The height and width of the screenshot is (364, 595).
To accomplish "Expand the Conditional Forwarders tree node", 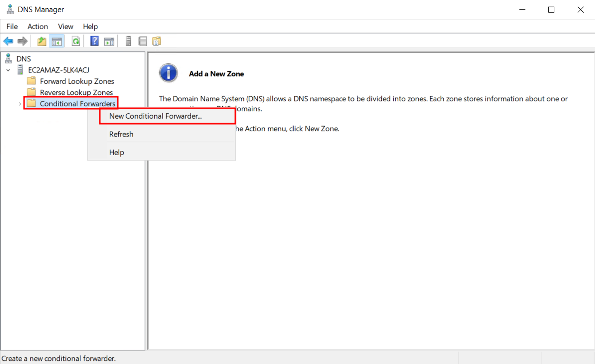I will (x=20, y=104).
